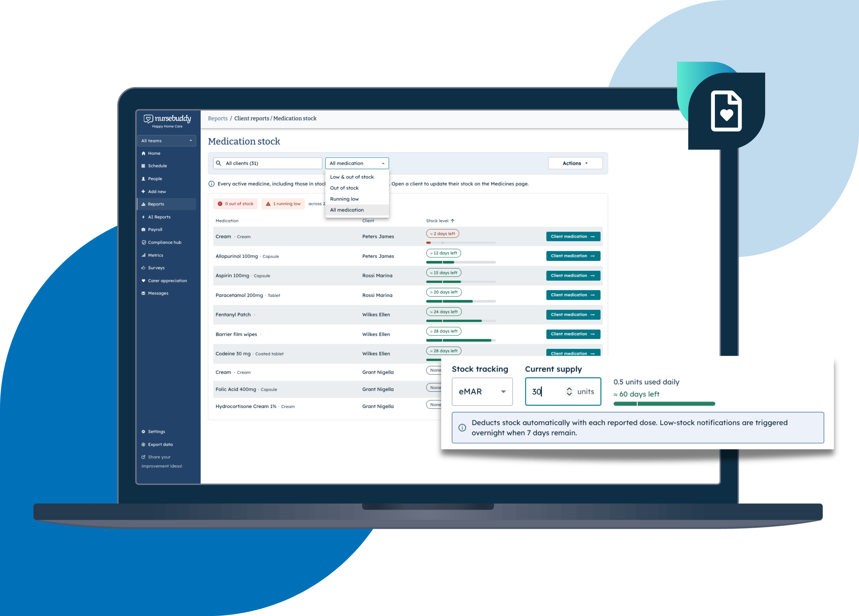
Task: Sort by Medication column header
Action: click(227, 221)
